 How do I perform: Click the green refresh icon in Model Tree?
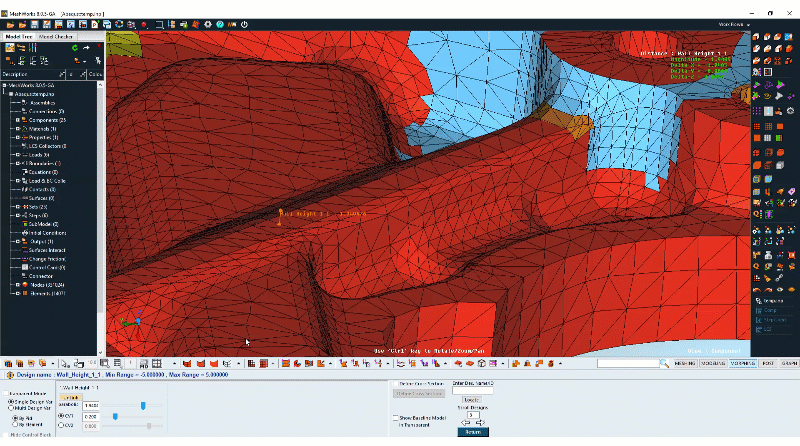pos(71,47)
